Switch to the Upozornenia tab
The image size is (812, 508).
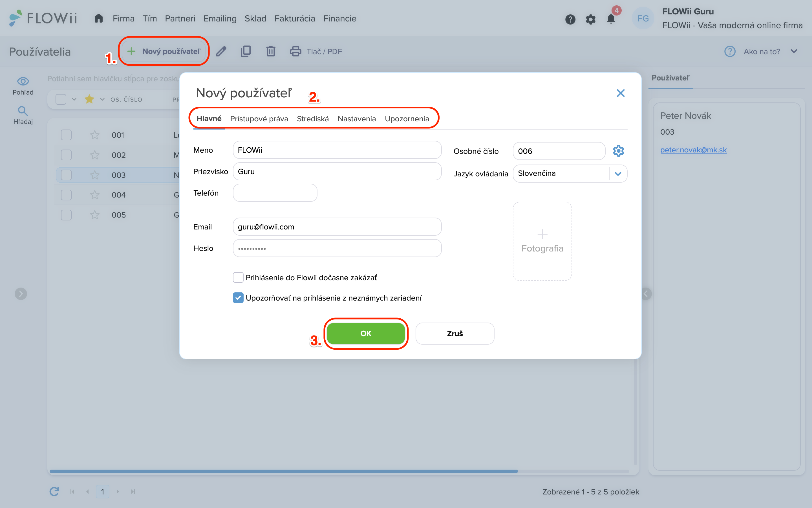(407, 119)
